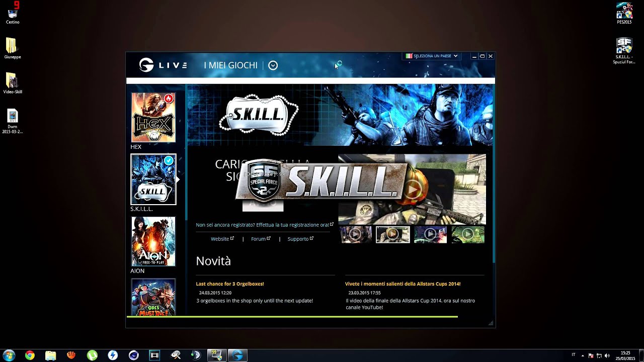Open the Dwm video file on desktop
Screen dimensions: 644x362
point(12,122)
